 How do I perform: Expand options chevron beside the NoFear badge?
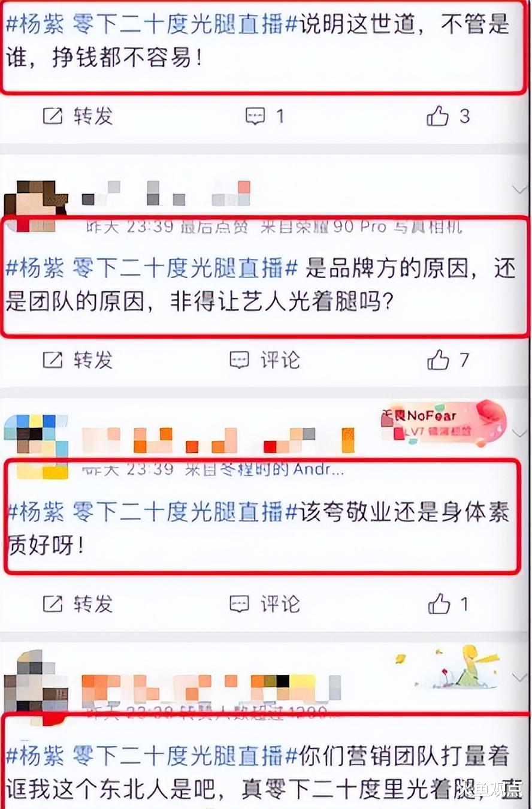pyautogui.click(x=519, y=433)
